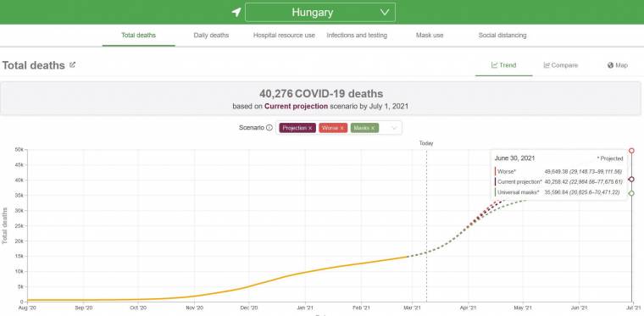Click the scenario info icon
Viewport: 644px width, 316px height.
coord(269,128)
